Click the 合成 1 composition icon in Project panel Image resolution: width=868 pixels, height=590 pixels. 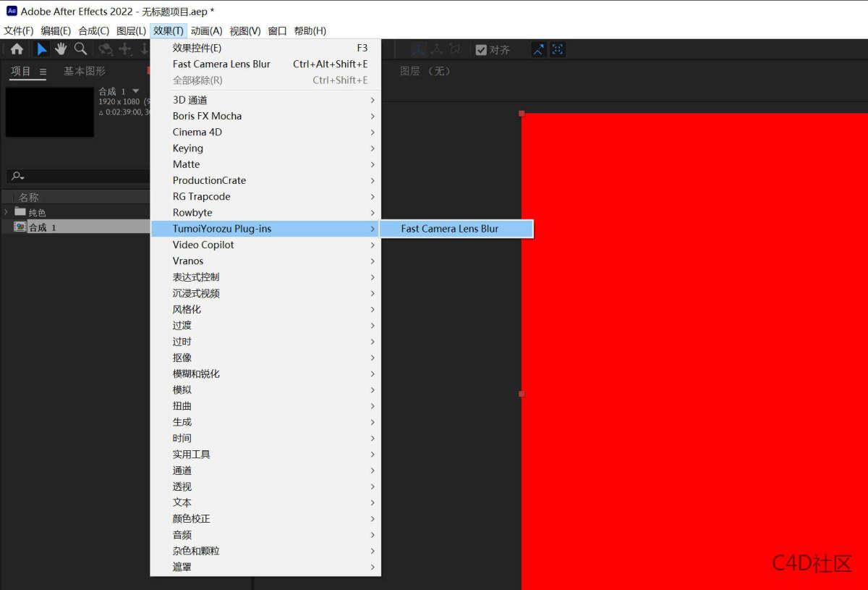[20, 227]
